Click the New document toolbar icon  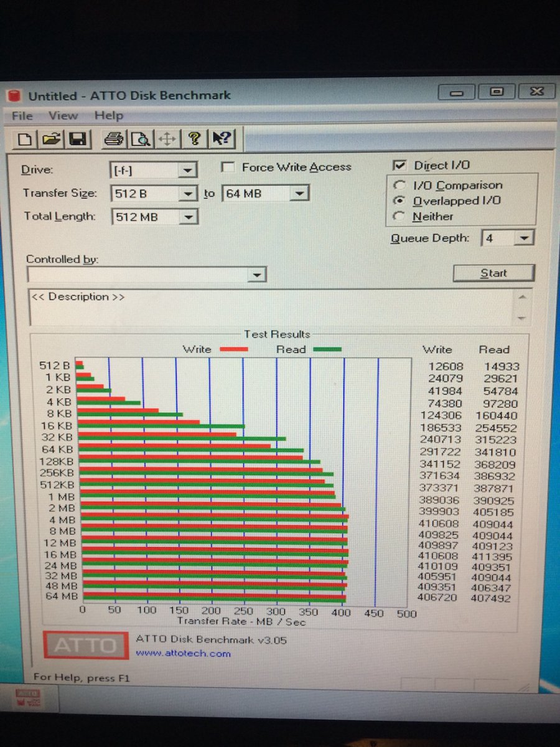pos(24,139)
